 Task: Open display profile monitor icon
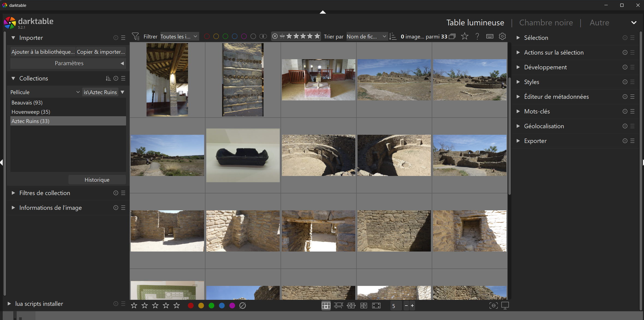(505, 306)
